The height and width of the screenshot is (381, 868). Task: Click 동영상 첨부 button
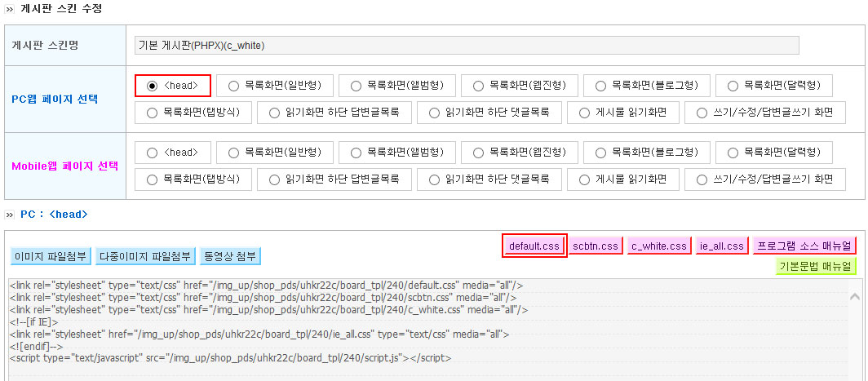click(x=230, y=256)
